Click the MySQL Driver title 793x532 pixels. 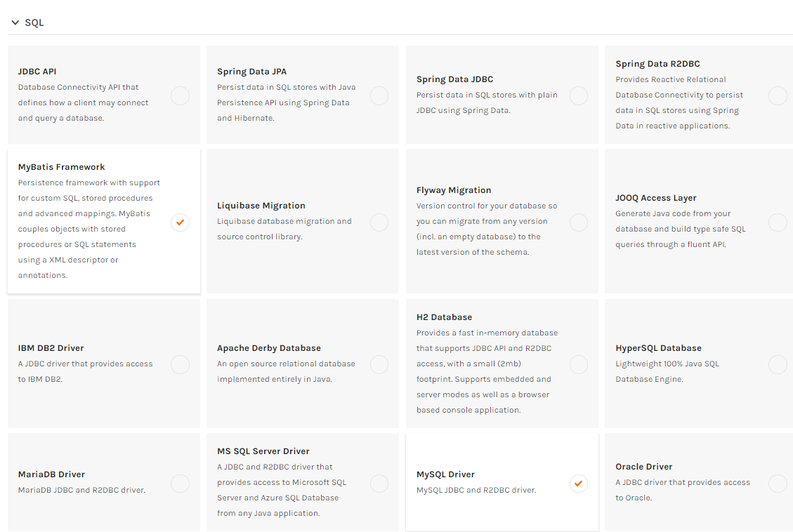pyautogui.click(x=445, y=474)
